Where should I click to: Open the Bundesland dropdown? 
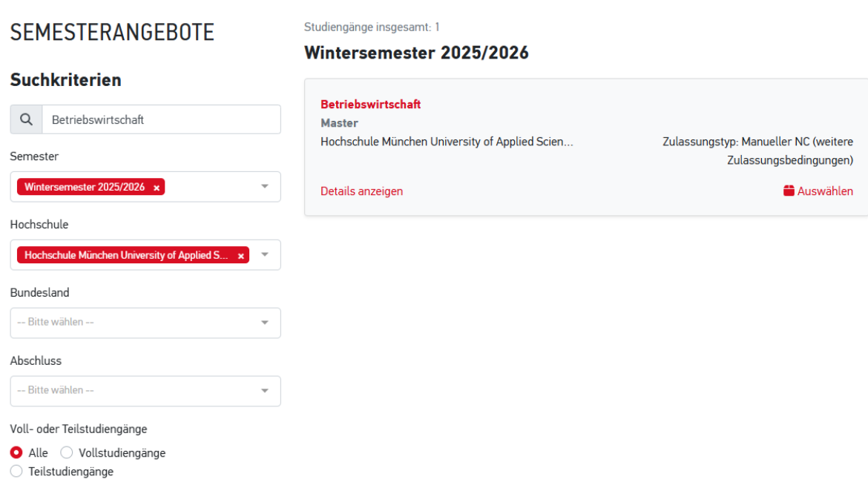(x=145, y=323)
